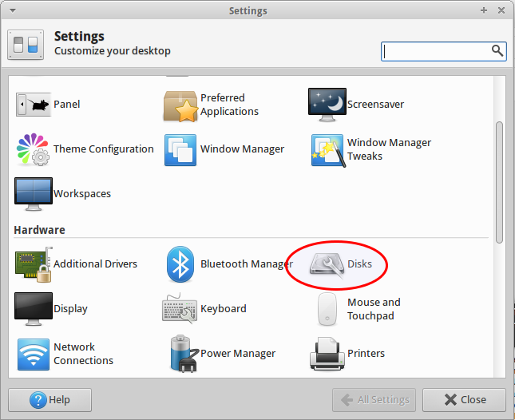The width and height of the screenshot is (515, 420).
Task: Open the Screensaver moon icon
Action: click(327, 105)
